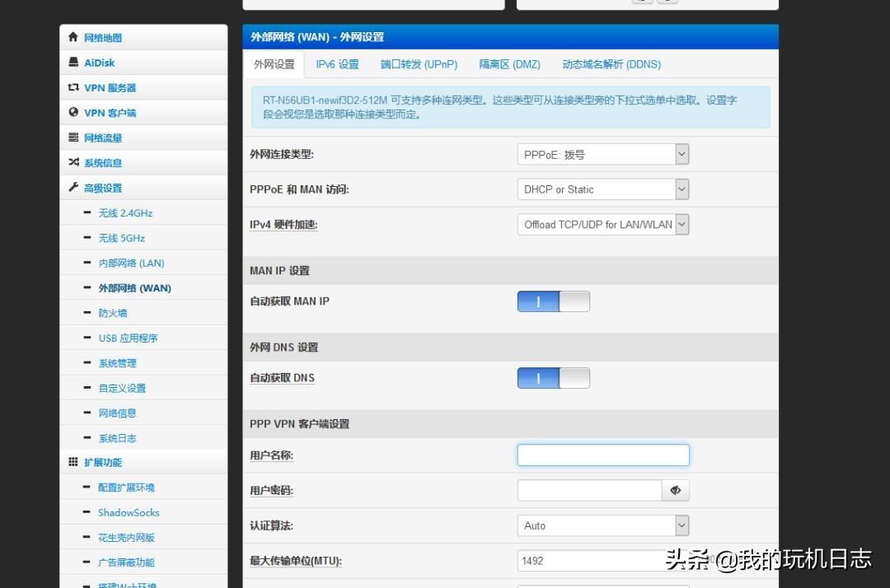Click the grid icon beside 扩展功能
890x588 pixels.
click(x=73, y=461)
